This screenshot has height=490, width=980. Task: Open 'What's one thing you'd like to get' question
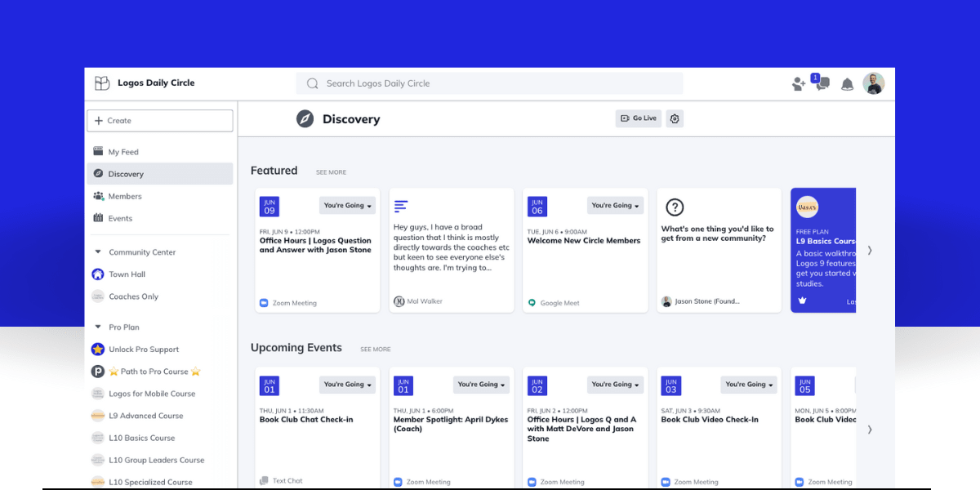[718, 234]
